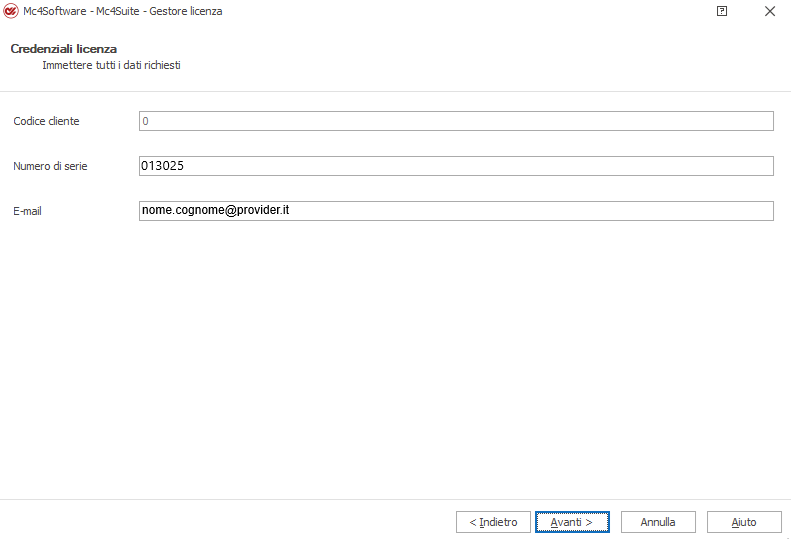Go back with the Indietro button
The width and height of the screenshot is (791, 539).
[493, 522]
